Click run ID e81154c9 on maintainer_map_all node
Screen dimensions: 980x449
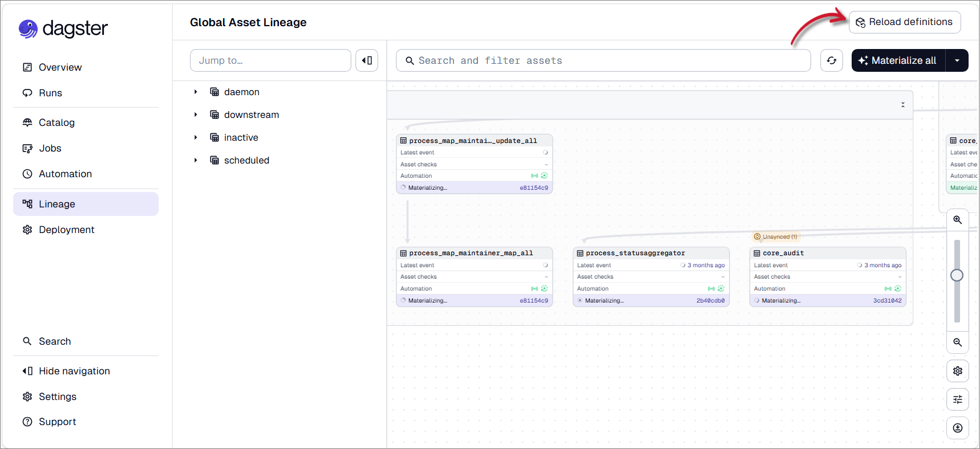pyautogui.click(x=534, y=300)
